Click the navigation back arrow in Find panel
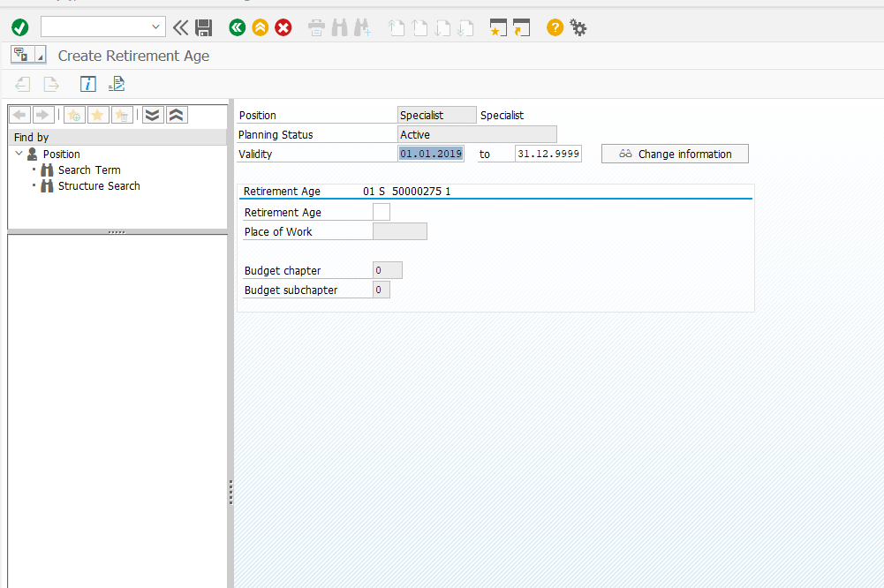Viewport: 884px width, 588px height. [x=19, y=115]
